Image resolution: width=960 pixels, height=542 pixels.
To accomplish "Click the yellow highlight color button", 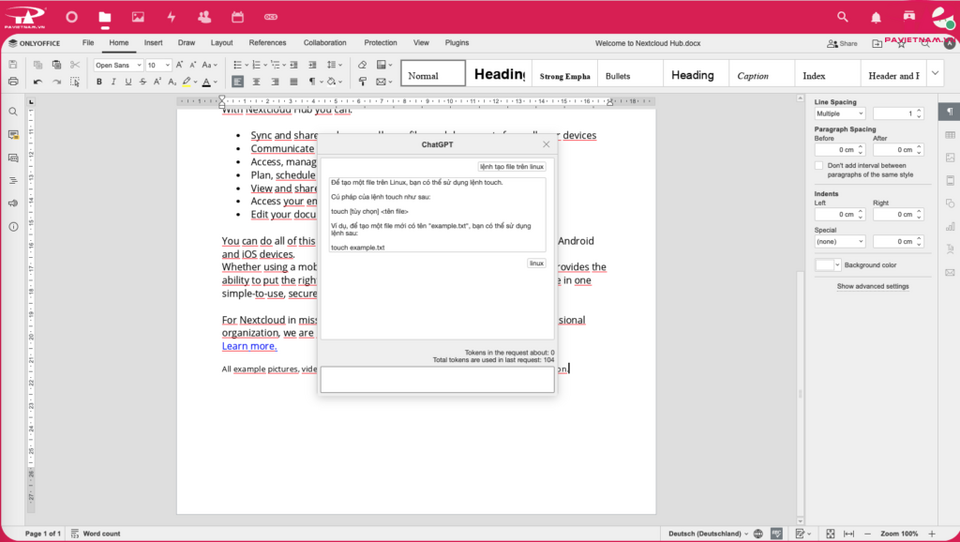I will point(186,81).
